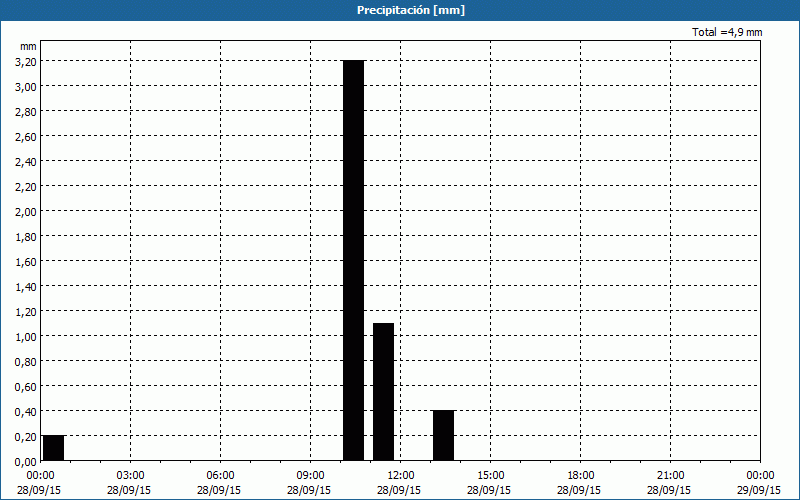Select the 3,00 y-axis value
The height and width of the screenshot is (500, 800).
pyautogui.click(x=26, y=86)
